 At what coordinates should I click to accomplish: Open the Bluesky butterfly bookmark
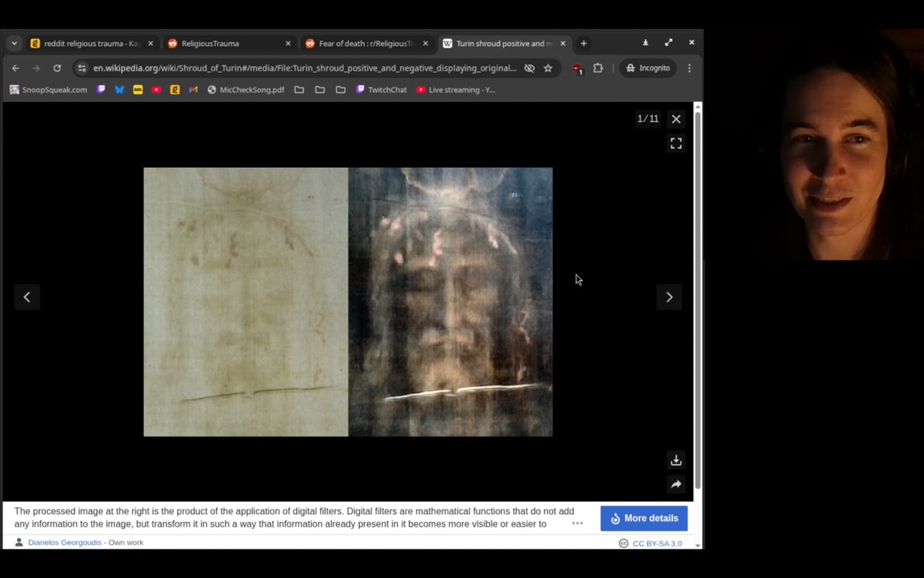tap(120, 90)
